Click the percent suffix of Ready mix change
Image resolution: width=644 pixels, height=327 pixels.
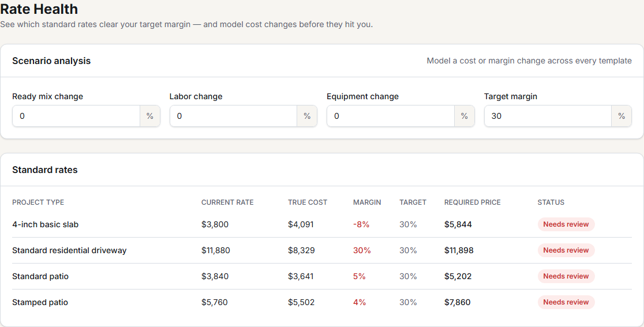[x=150, y=116]
